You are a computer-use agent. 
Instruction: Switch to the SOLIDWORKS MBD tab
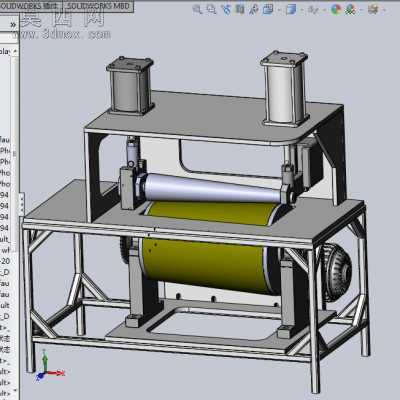pos(98,6)
